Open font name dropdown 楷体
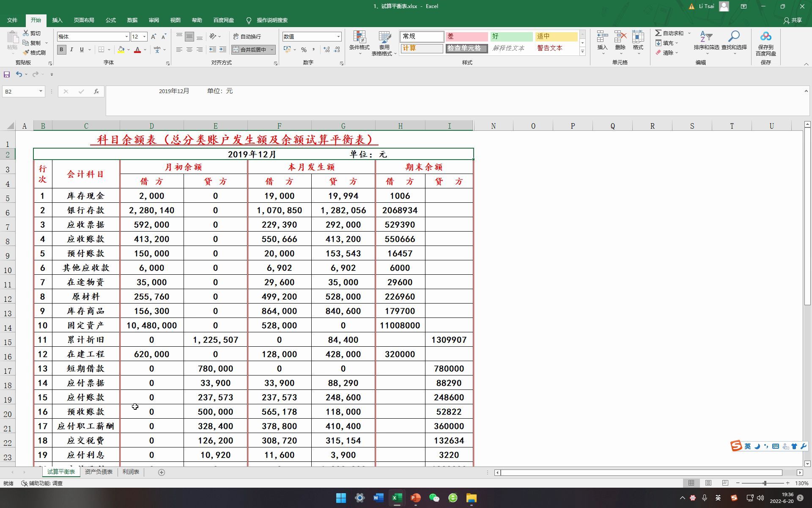The height and width of the screenshot is (508, 812). point(126,37)
